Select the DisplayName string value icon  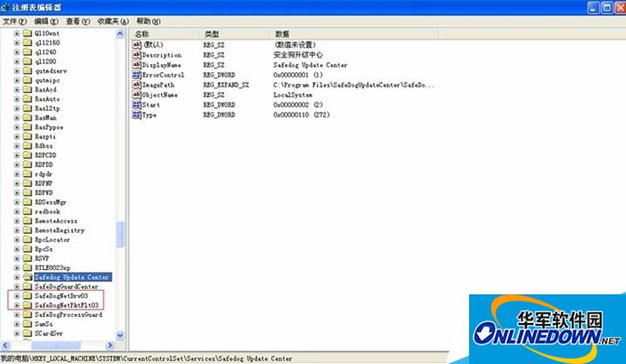coord(136,64)
